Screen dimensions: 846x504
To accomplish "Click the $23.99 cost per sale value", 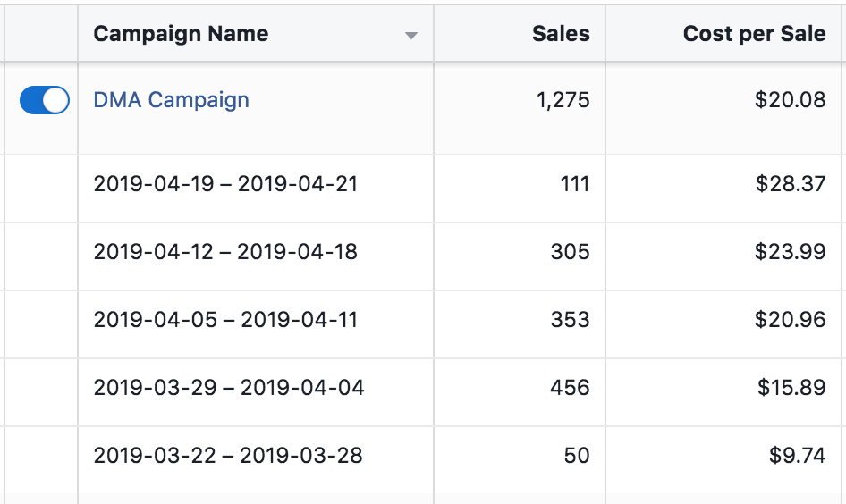I will click(790, 252).
